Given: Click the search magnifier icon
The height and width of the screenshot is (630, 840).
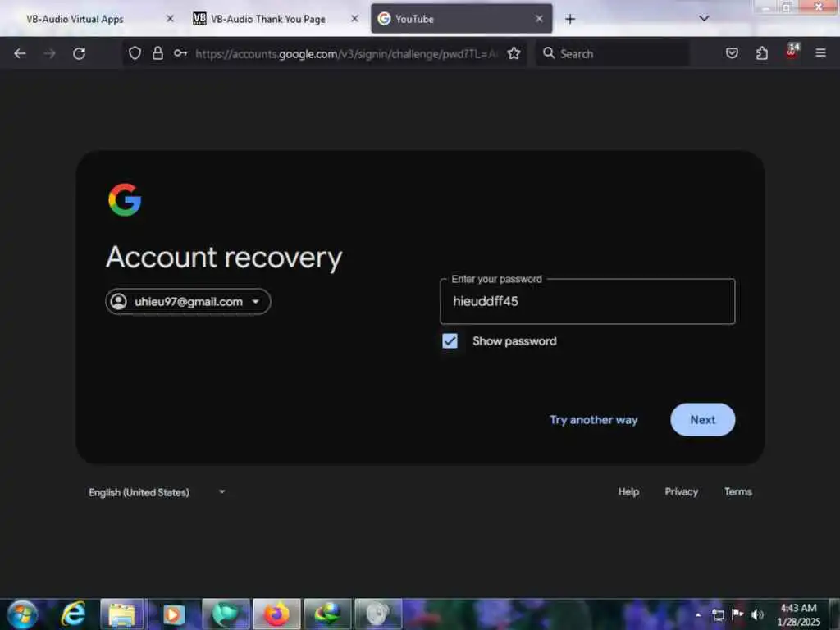Looking at the screenshot, I should pos(549,53).
